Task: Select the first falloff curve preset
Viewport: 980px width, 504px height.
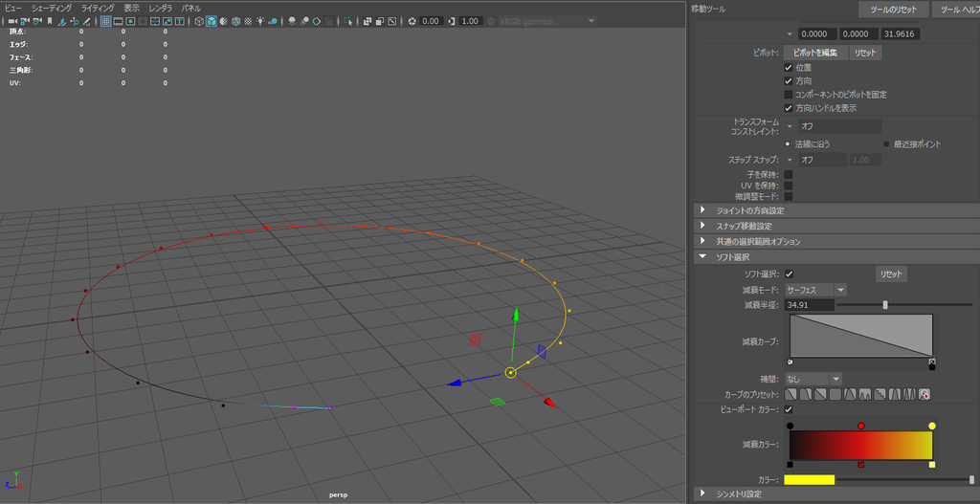Action: [791, 395]
